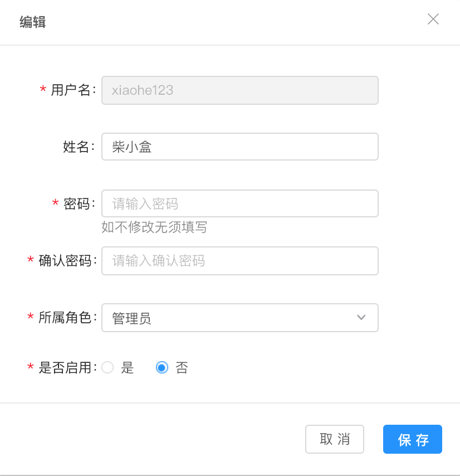
Task: Close the 编辑 dialog with the X icon
Action: tap(433, 19)
